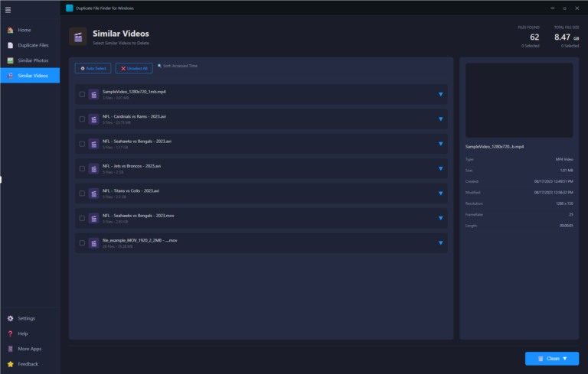Tick checkbox for NFL Cardinals vs Rams
The width and height of the screenshot is (588, 374).
click(82, 119)
